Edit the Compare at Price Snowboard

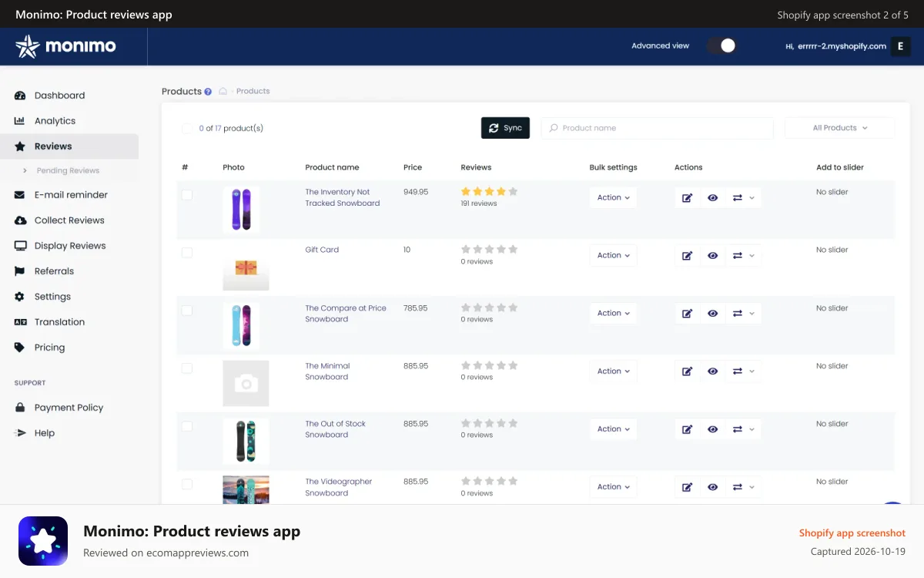coord(688,314)
